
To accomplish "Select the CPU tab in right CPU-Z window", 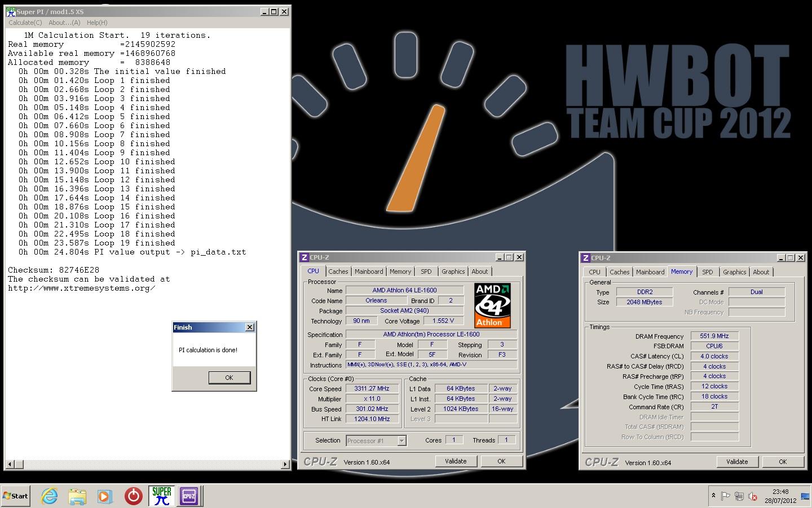I will coord(594,272).
